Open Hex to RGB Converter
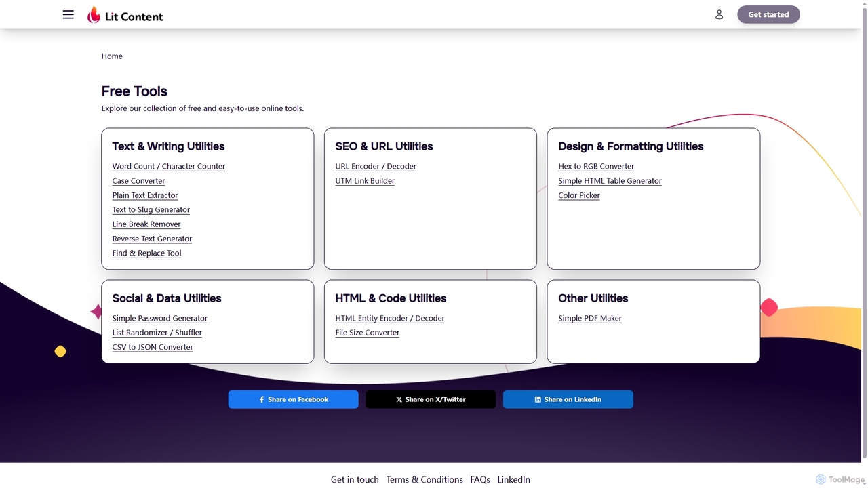The width and height of the screenshot is (868, 488). [x=596, y=166]
